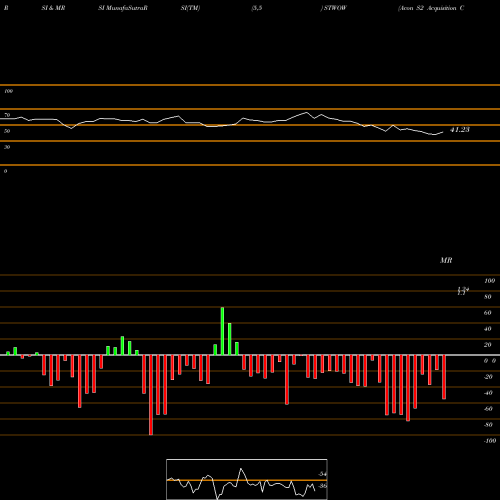This screenshot has width=500, height=500.
Task: Click the 20 label on MR right axis
Action: 488,345
